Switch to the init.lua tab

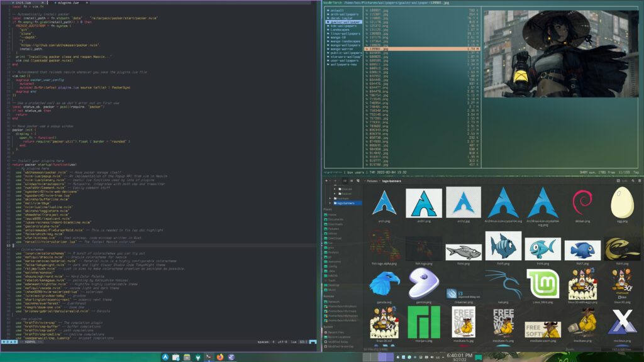[x=23, y=3]
